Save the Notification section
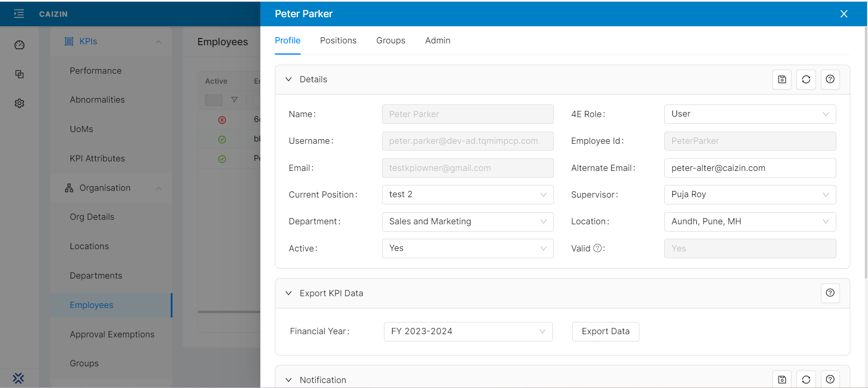This screenshot has width=868, height=388. pyautogui.click(x=782, y=379)
